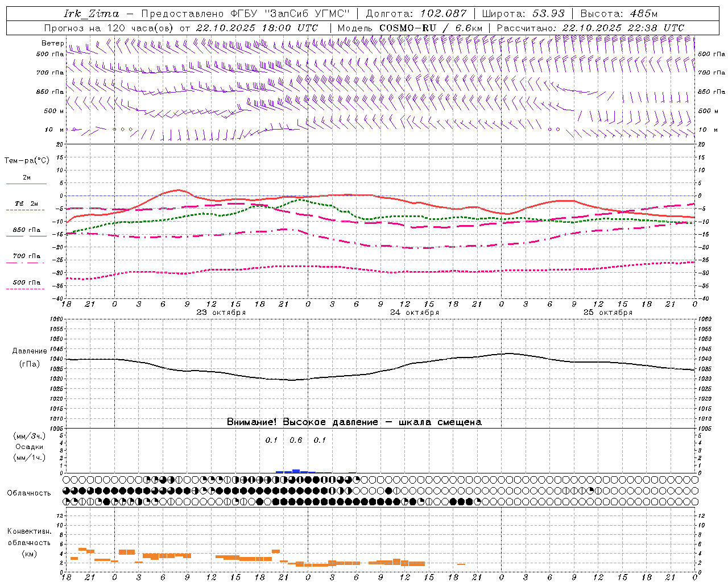
Task: Click 'Прогноз на 120 часа(ов)' text
Action: (x=110, y=28)
